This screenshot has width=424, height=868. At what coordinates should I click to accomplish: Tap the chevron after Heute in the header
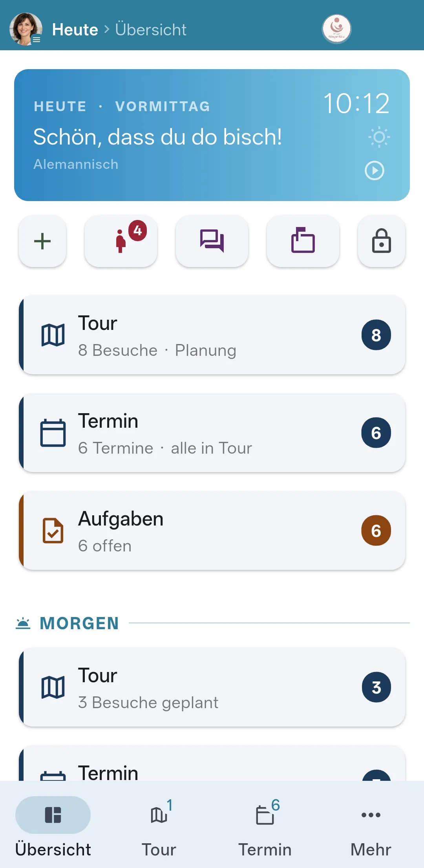click(106, 29)
